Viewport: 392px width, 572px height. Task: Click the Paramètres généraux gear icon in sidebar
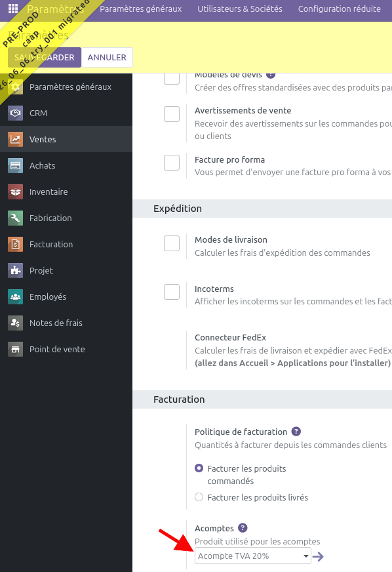click(x=15, y=87)
